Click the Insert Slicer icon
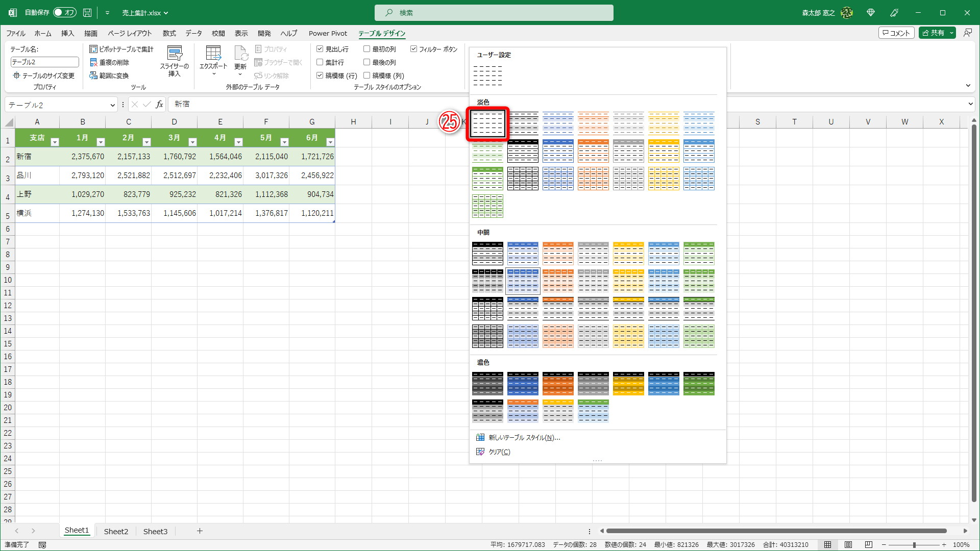Image resolution: width=980 pixels, height=551 pixels. point(175,54)
